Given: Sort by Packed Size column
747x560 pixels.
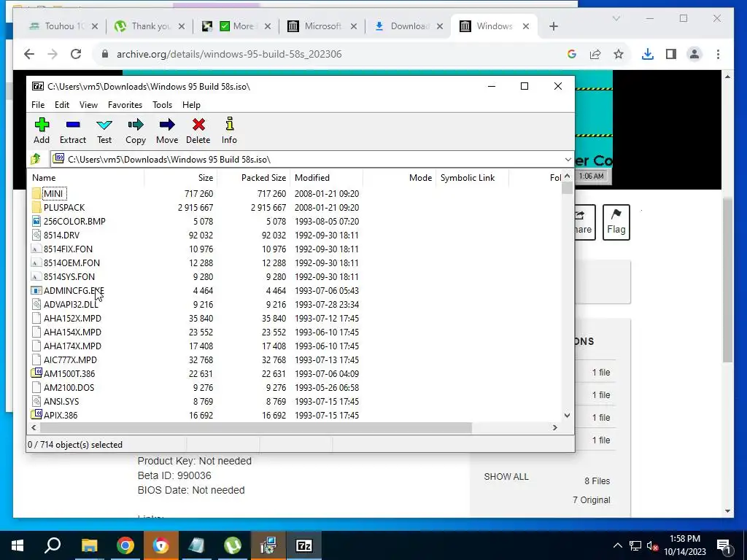Looking at the screenshot, I should click(x=254, y=178).
